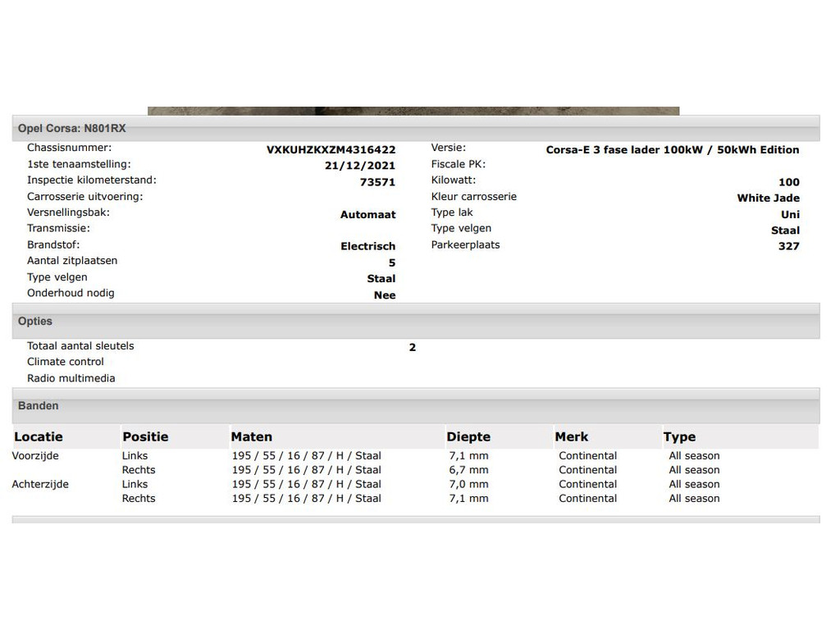The image size is (840, 630).
Task: Click the White Jade color value
Action: pos(768,199)
